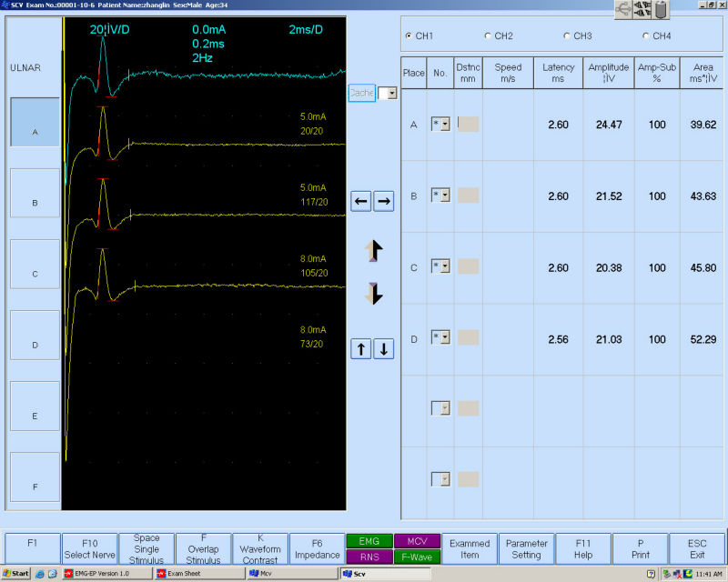Select the CH3 channel radio button
Image resolution: width=728 pixels, height=582 pixels.
pyautogui.click(x=566, y=35)
